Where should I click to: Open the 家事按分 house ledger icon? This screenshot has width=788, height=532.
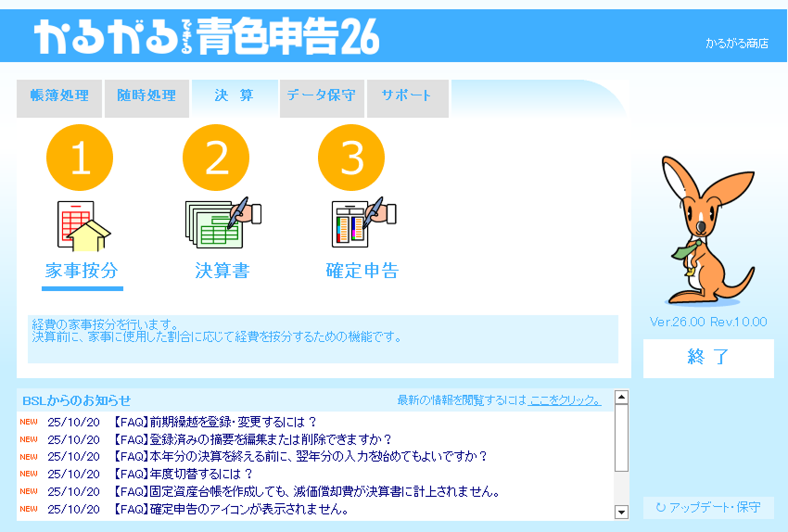pos(82,225)
